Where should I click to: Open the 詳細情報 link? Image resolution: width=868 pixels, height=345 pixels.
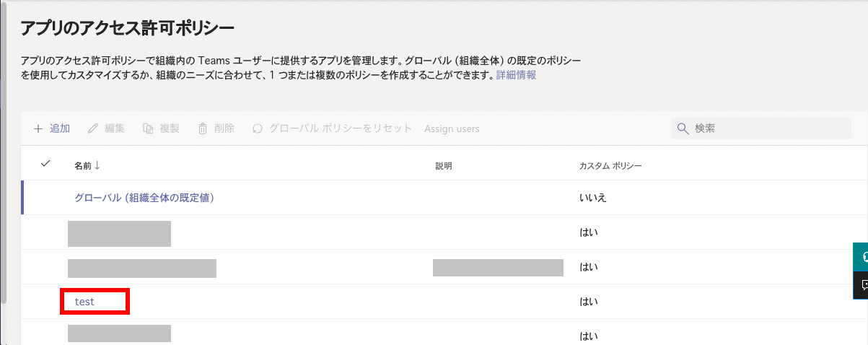click(x=516, y=75)
